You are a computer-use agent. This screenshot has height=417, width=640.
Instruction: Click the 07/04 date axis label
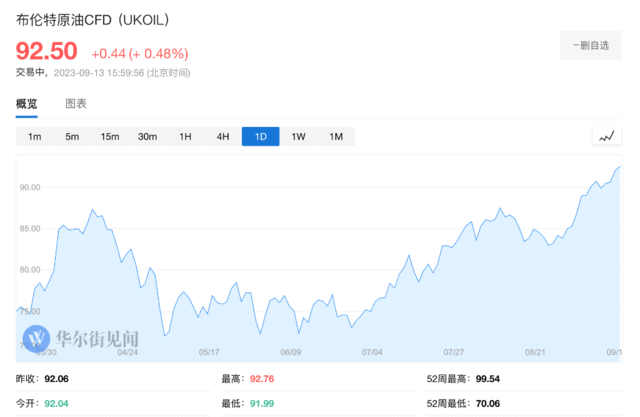(372, 352)
